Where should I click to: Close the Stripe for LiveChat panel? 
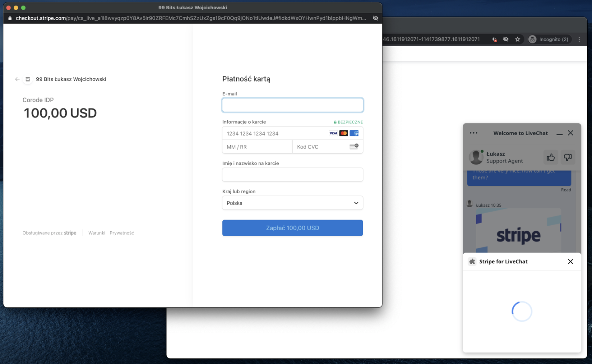570,261
